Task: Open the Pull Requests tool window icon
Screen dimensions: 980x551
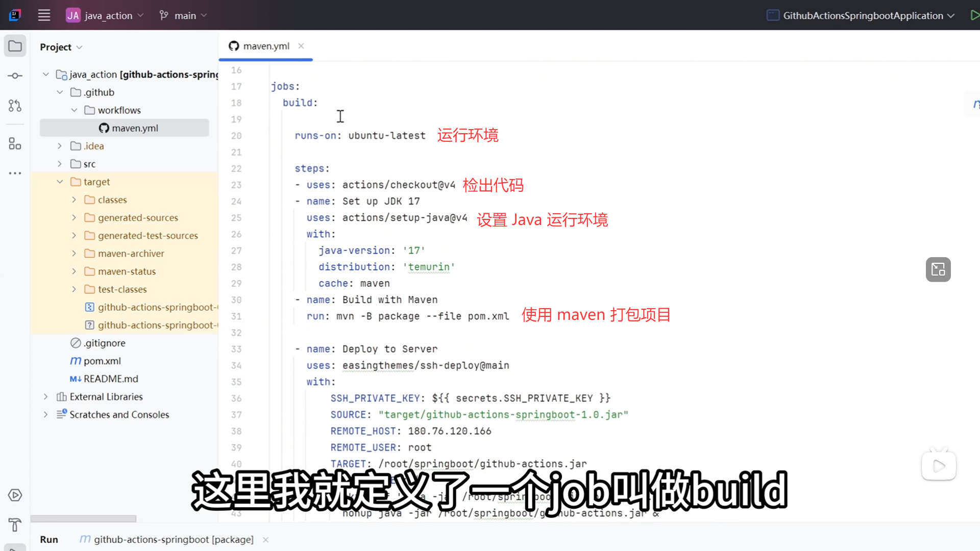Action: [x=15, y=106]
